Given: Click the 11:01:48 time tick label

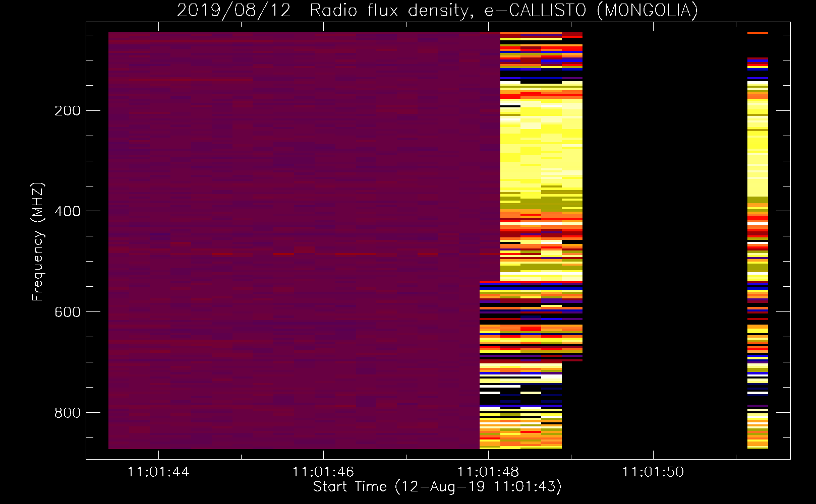Looking at the screenshot, I should [488, 472].
